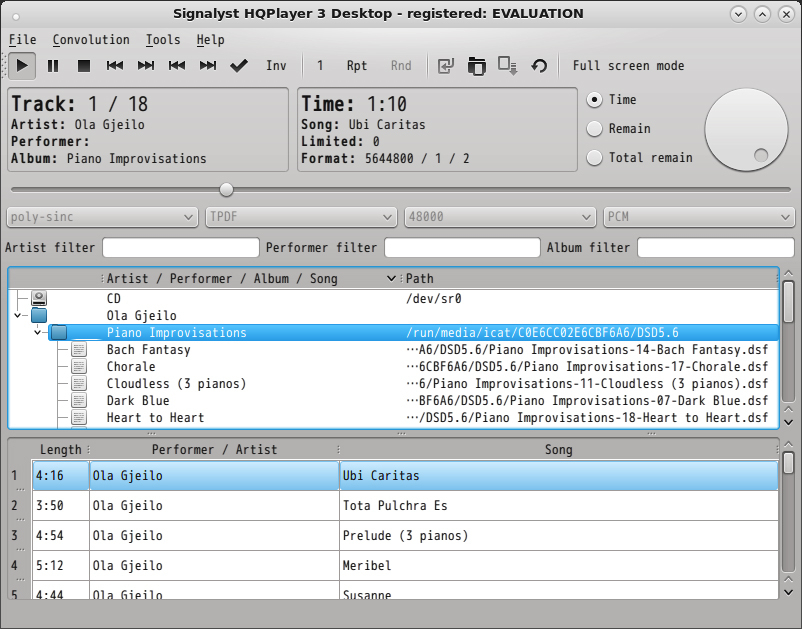Viewport: 802px width, 629px height.
Task: Click the boxed return-arrow icon after Rnd
Action: [x=445, y=66]
